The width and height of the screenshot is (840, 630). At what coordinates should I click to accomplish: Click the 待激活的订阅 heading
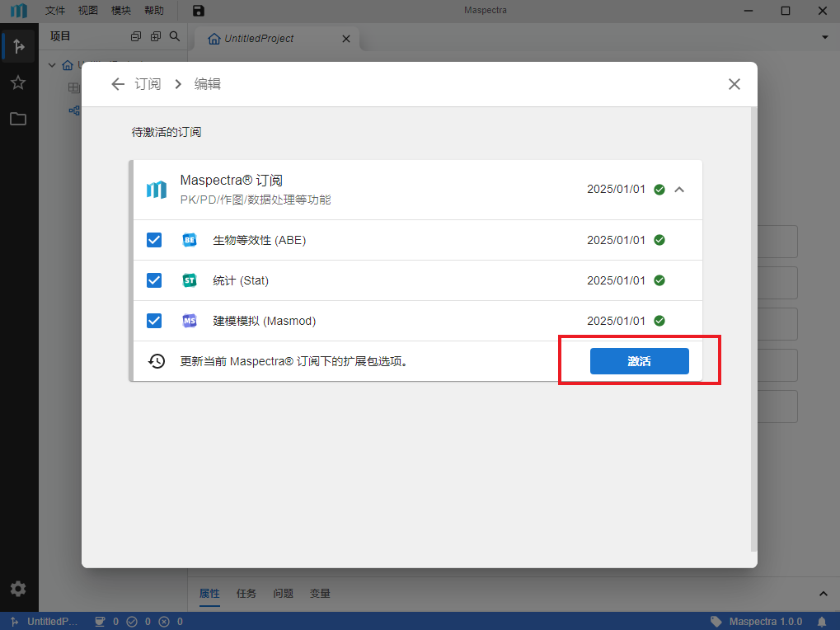167,132
